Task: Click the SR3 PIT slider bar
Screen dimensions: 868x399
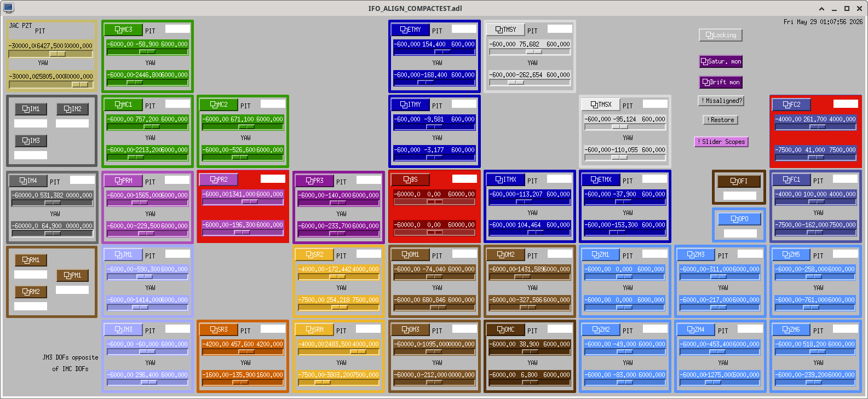Action: tap(243, 352)
